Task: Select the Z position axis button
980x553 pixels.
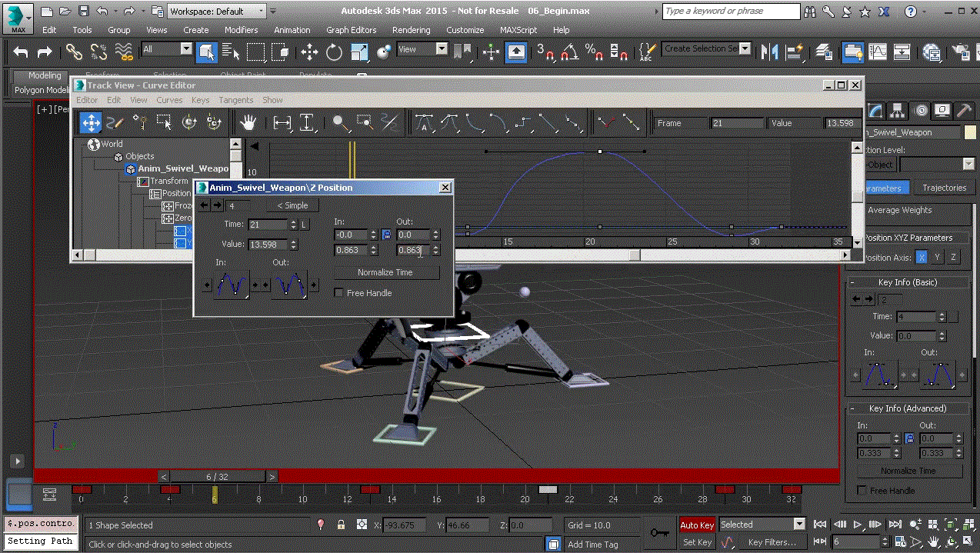Action: pos(953,258)
